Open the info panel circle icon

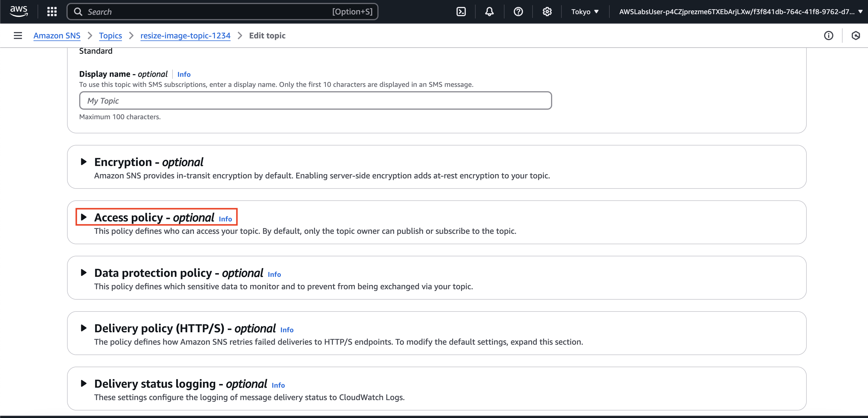(x=828, y=36)
